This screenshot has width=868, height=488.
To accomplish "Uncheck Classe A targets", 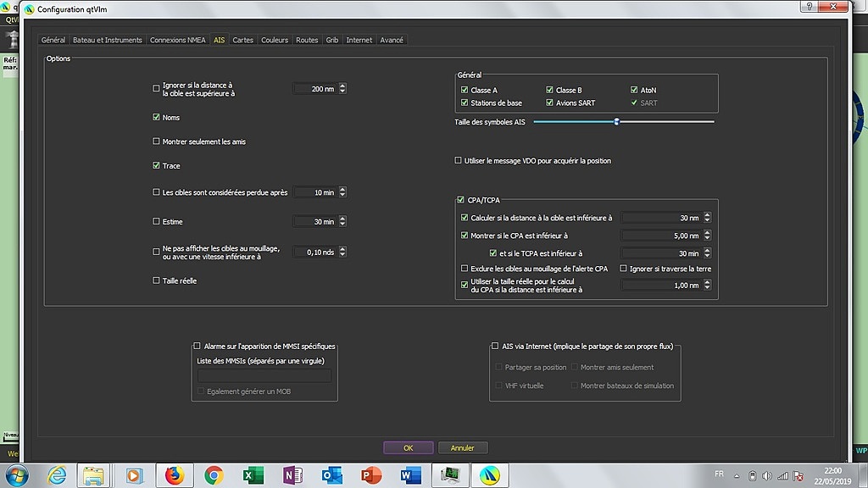I will click(x=465, y=90).
